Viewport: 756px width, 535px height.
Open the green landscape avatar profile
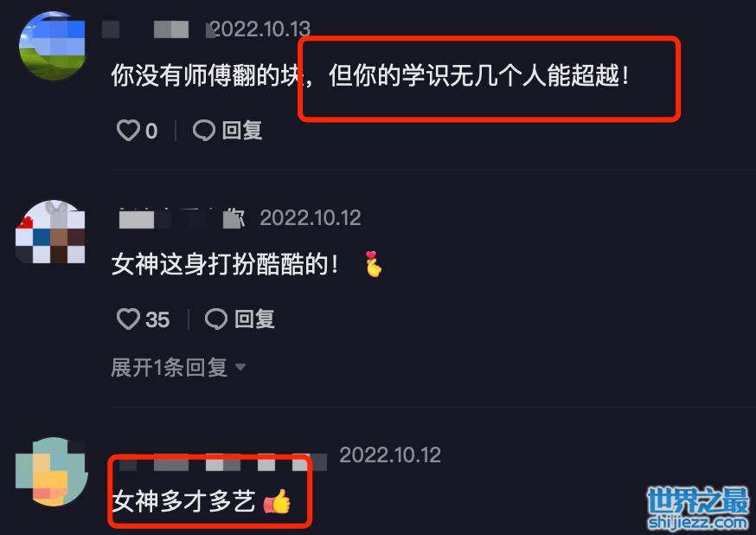tap(52, 45)
